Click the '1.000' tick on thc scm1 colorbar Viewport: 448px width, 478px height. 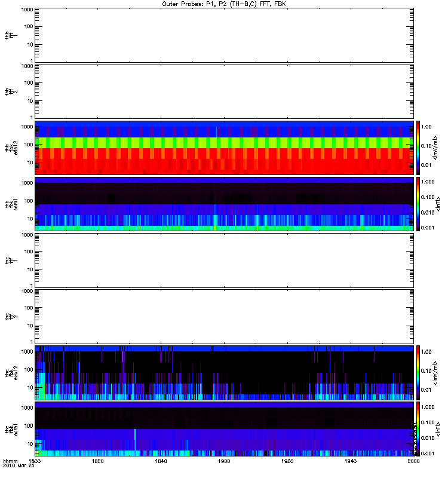coord(428,407)
